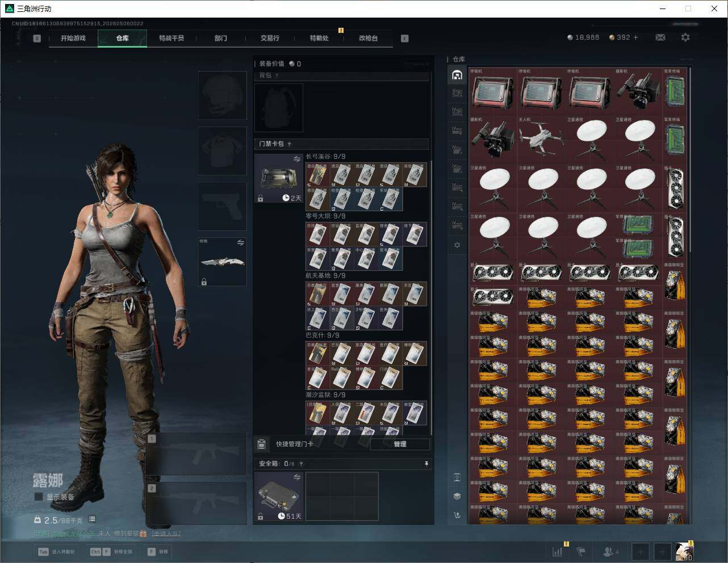
Task: Click the 申请入队 link in chat
Action: [166, 533]
